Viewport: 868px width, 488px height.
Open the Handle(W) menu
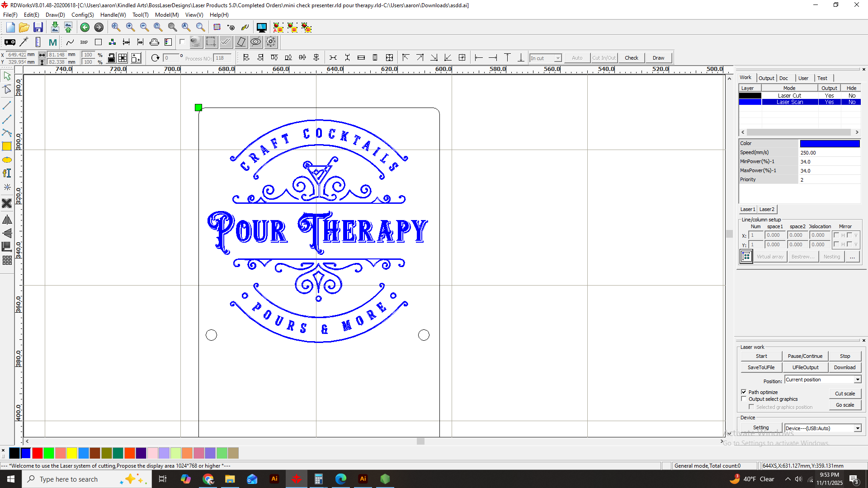[113, 15]
